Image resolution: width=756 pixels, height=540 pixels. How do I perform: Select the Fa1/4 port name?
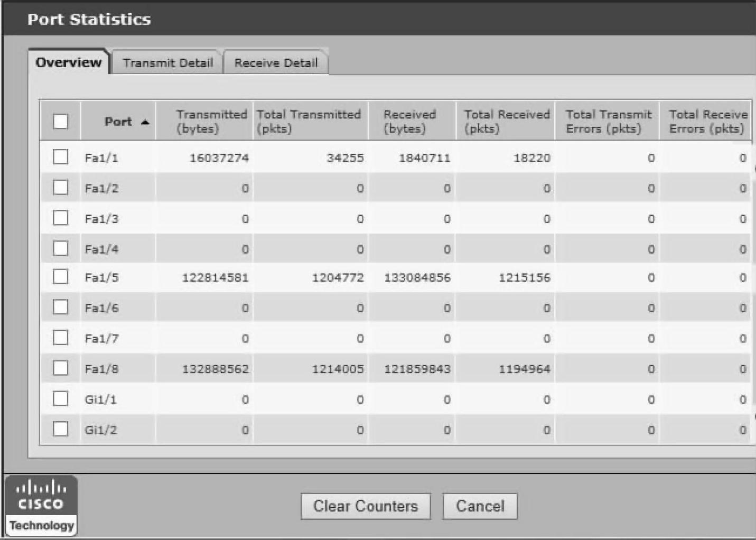pyautogui.click(x=101, y=249)
